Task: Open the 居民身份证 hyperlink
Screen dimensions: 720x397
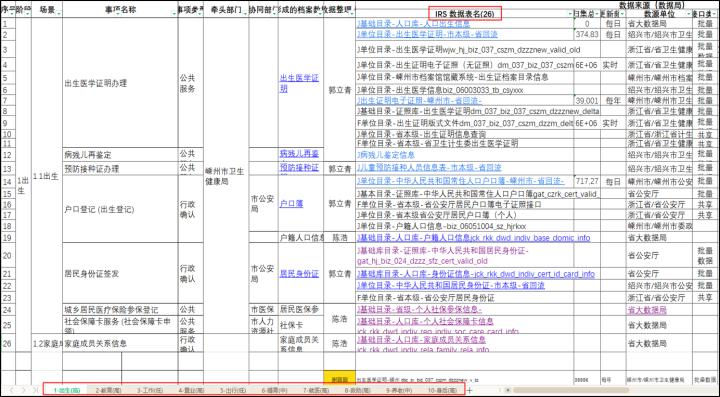Action: (x=299, y=274)
